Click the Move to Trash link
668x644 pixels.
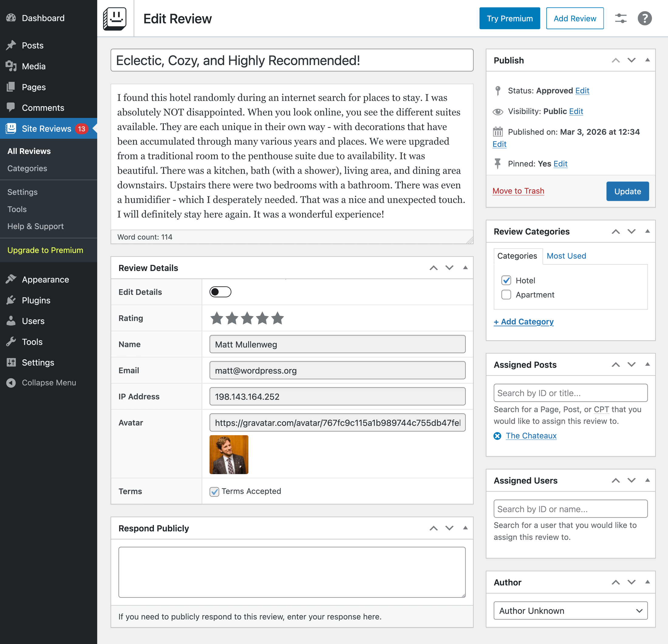(x=518, y=191)
